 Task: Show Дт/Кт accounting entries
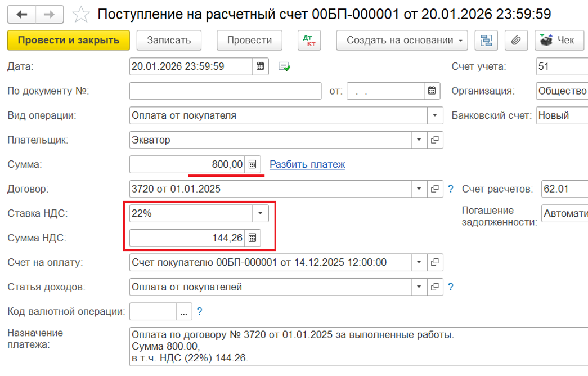click(x=308, y=41)
